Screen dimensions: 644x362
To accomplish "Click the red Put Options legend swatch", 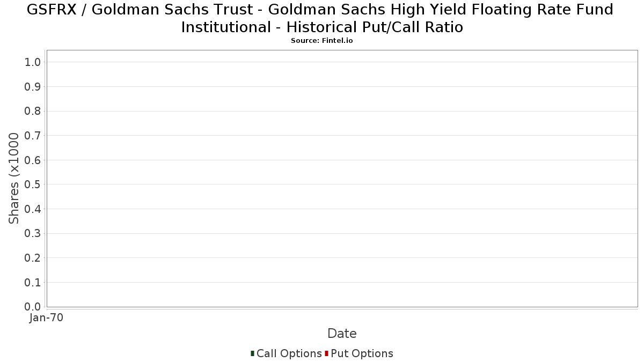I will point(326,353).
